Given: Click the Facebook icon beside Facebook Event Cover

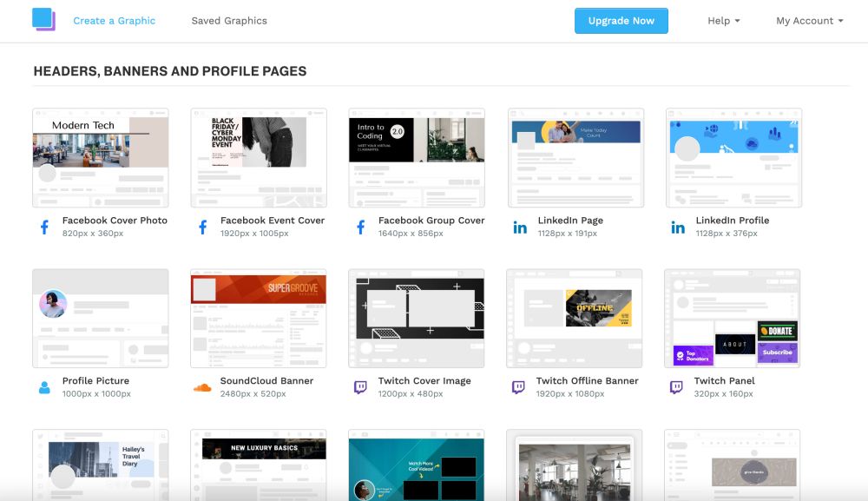Looking at the screenshot, I should (x=201, y=227).
